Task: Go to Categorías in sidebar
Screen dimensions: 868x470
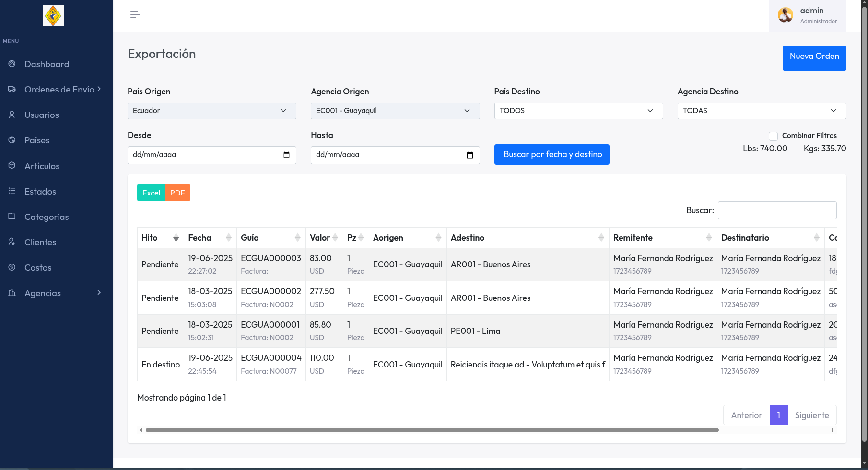Action: click(47, 217)
